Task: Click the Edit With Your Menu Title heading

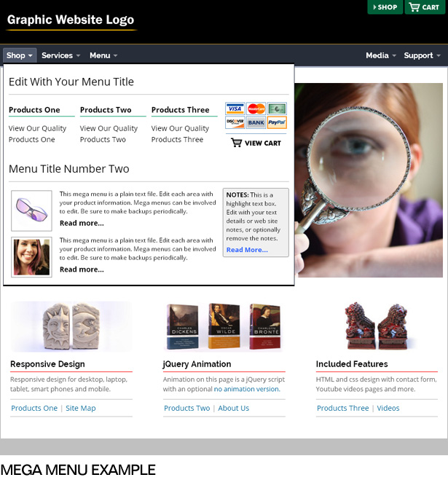Action: [71, 82]
